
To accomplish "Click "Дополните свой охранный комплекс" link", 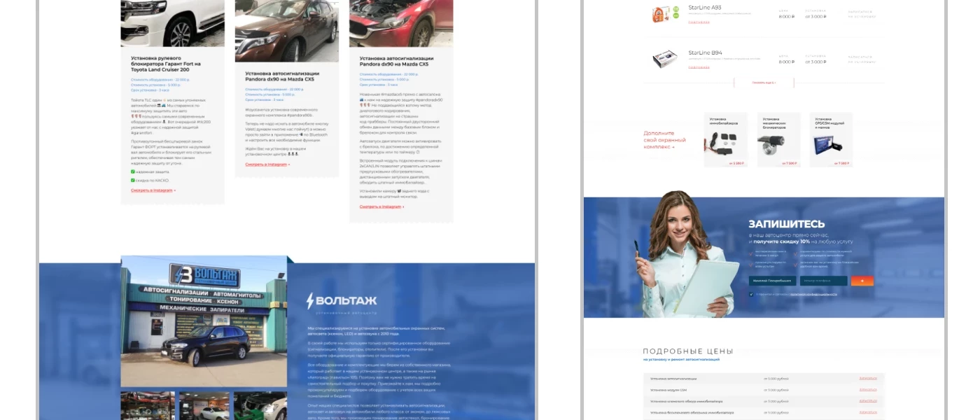I will (664, 140).
